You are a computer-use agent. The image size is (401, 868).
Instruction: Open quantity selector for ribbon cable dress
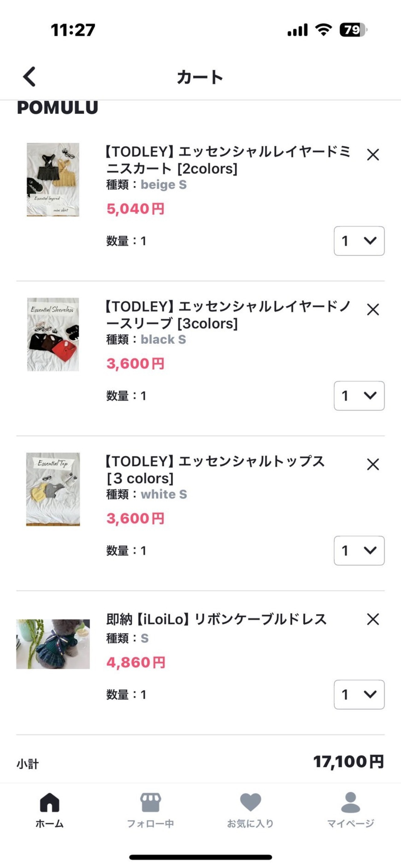[359, 695]
